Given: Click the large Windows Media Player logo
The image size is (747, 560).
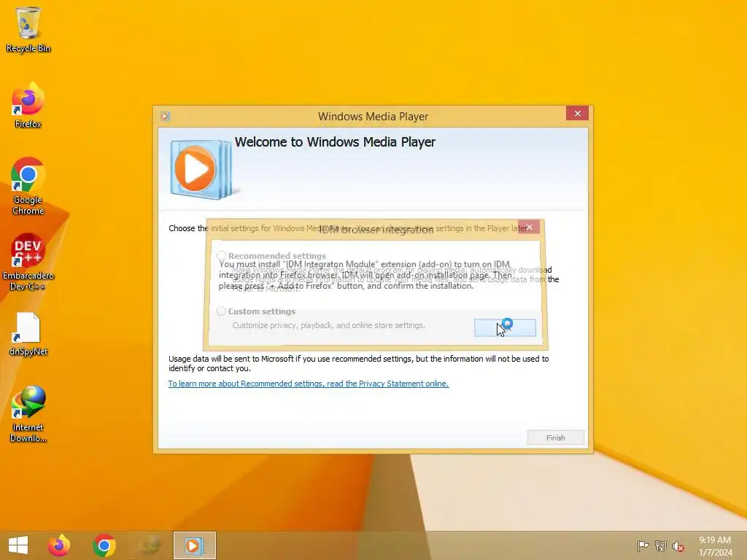Looking at the screenshot, I should (x=202, y=169).
